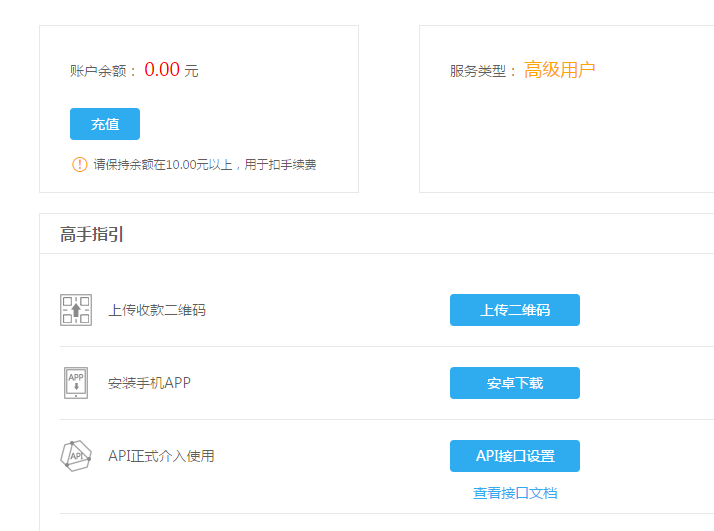714x531 pixels.
Task: Select the orange 高级用户 service type text
Action: 560,70
